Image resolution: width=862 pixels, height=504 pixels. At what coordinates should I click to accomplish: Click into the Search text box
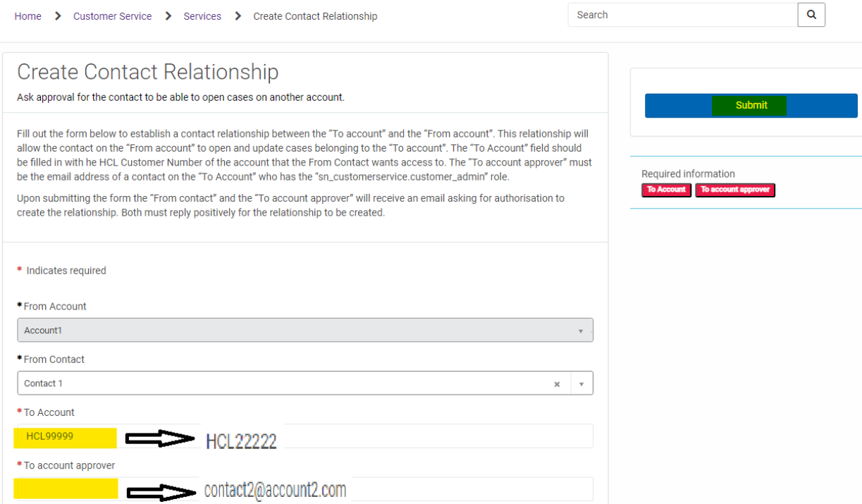click(682, 15)
